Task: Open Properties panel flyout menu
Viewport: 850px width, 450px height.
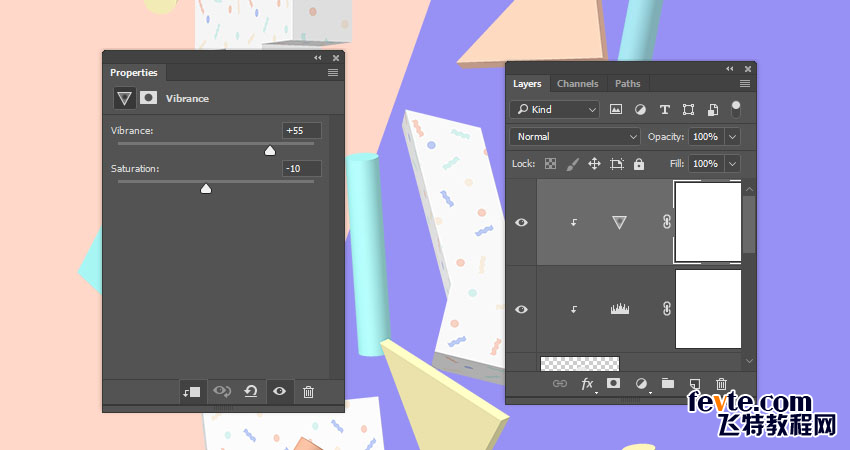Action: point(333,73)
